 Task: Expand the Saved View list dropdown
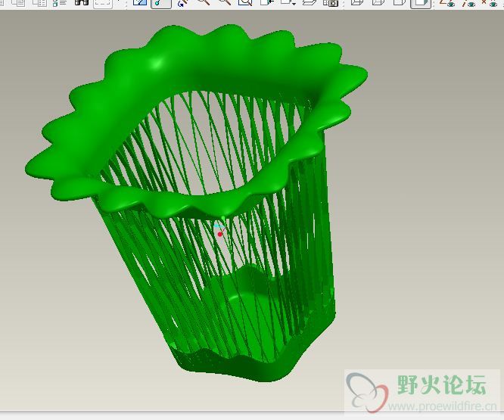click(288, 2)
